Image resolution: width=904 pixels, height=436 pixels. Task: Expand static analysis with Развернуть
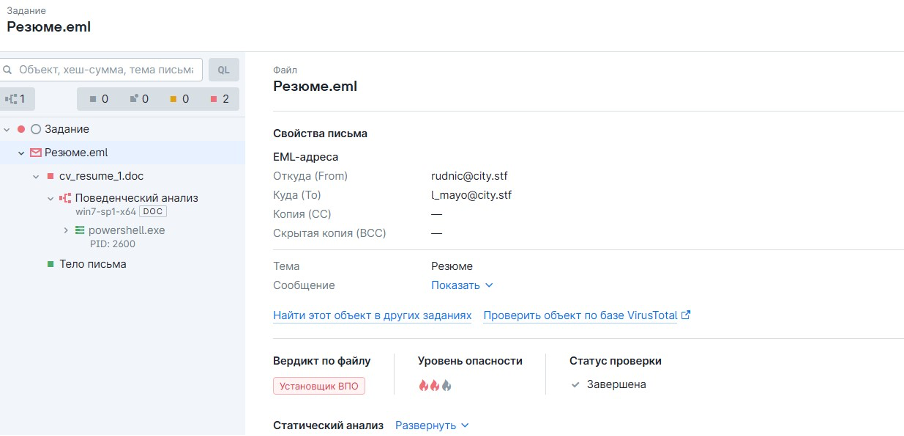click(432, 425)
